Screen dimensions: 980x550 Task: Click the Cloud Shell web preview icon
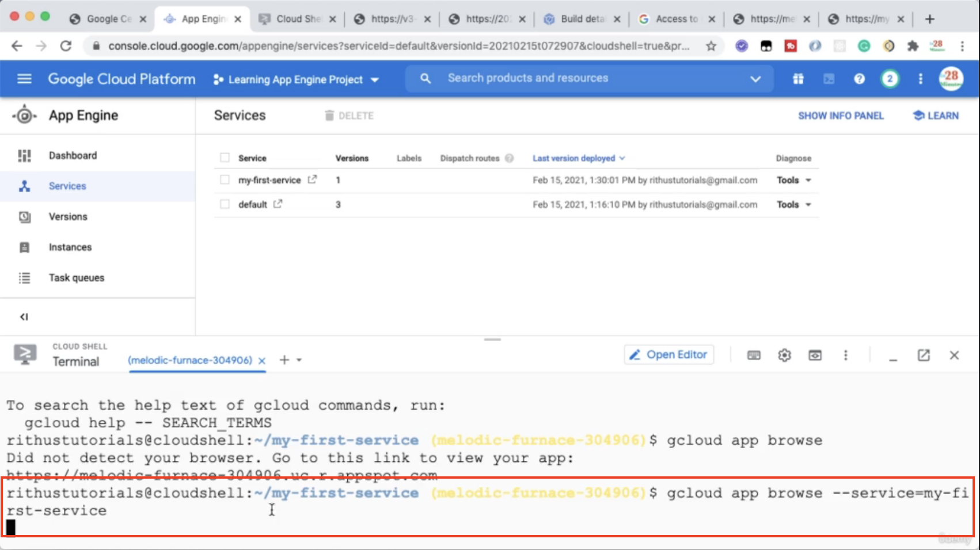[815, 355]
